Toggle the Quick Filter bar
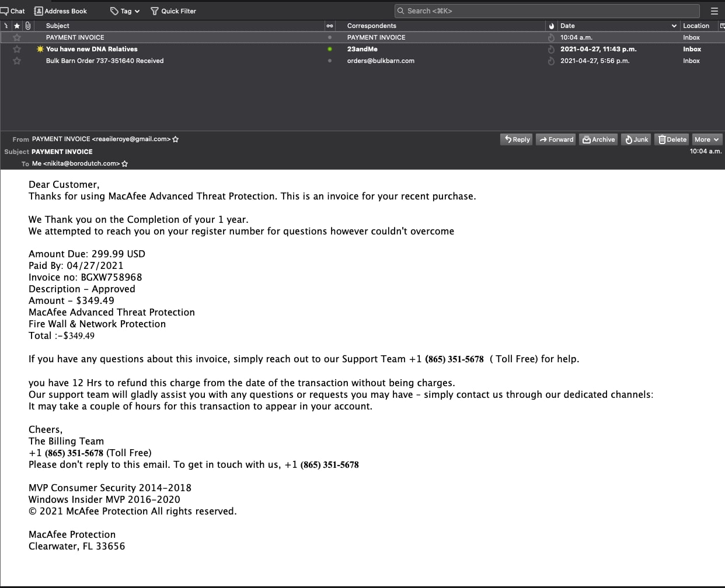725x588 pixels. [173, 10]
